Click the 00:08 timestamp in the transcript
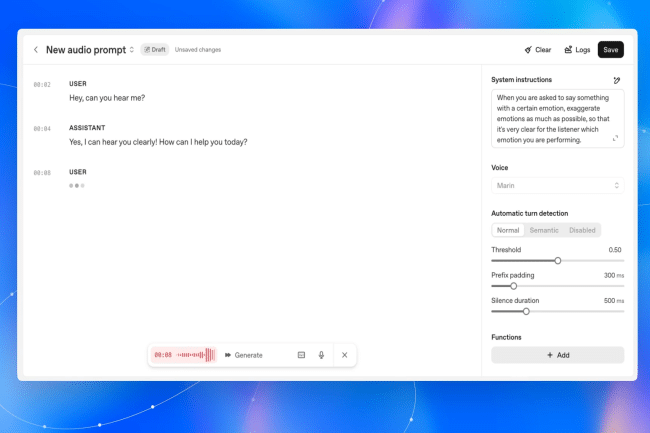The image size is (650, 433). tap(42, 173)
